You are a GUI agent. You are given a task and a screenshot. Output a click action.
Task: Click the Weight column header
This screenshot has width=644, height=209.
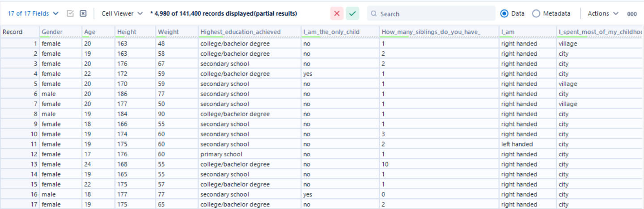(177, 32)
